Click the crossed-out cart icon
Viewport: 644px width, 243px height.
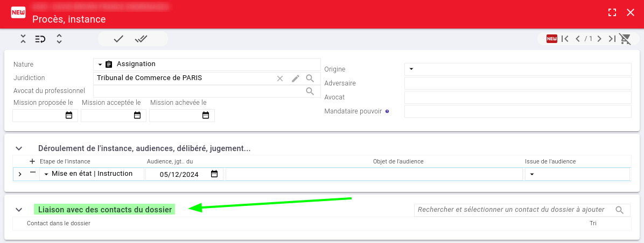625,39
